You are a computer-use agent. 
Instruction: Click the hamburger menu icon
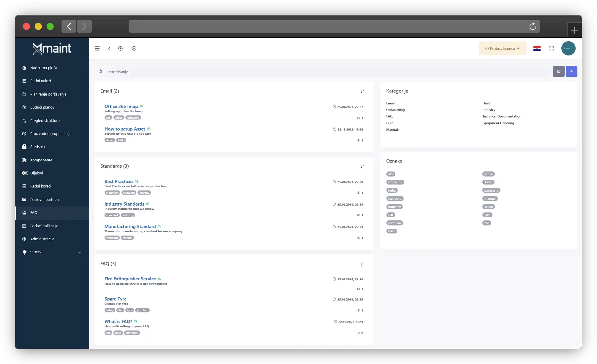point(97,48)
